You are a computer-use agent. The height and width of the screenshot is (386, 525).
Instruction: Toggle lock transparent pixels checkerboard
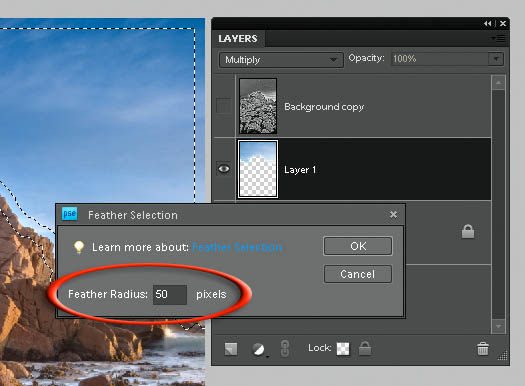(x=343, y=349)
